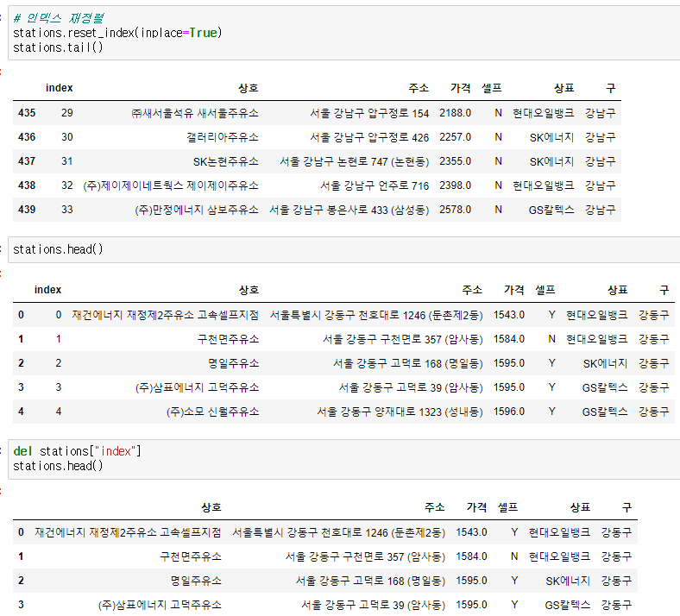Click address '서울 강남구 논현로 747 (논현동)'

pyautogui.click(x=355, y=161)
